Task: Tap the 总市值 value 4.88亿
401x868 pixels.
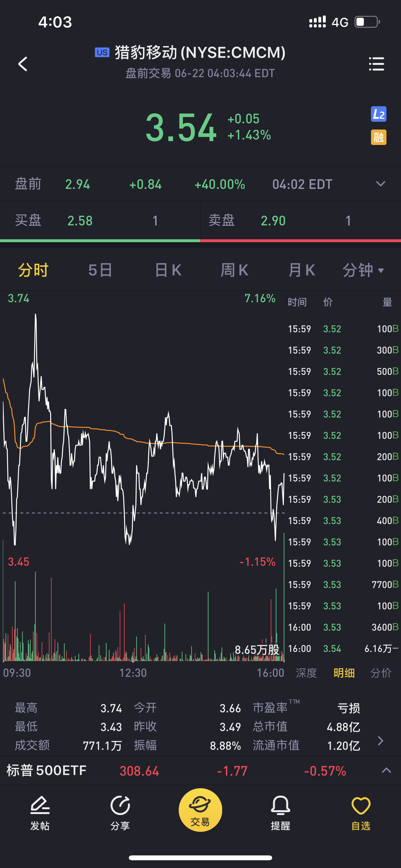Action: [344, 727]
